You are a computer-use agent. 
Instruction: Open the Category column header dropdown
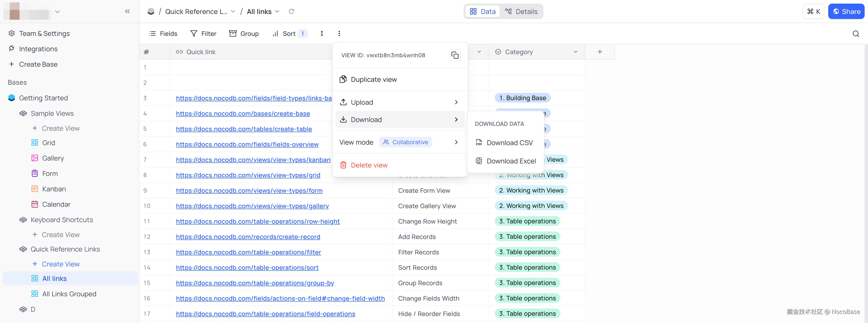[x=575, y=52]
